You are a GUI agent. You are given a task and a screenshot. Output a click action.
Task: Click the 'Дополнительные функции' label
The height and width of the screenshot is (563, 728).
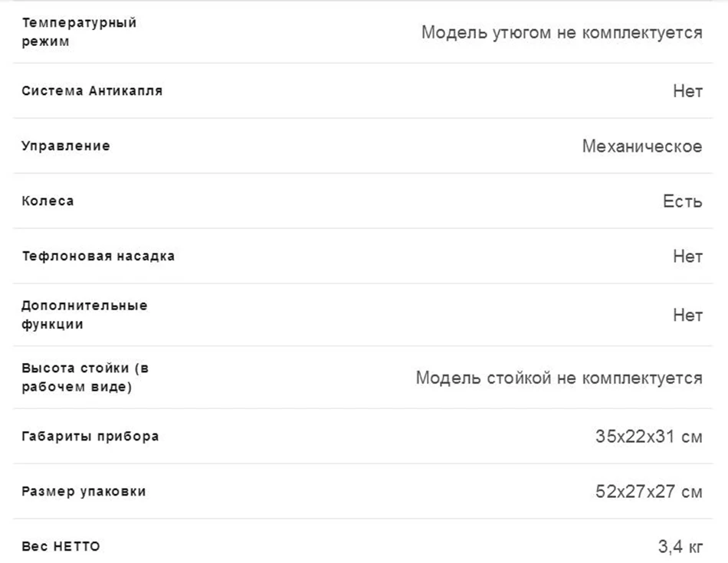[x=84, y=315]
